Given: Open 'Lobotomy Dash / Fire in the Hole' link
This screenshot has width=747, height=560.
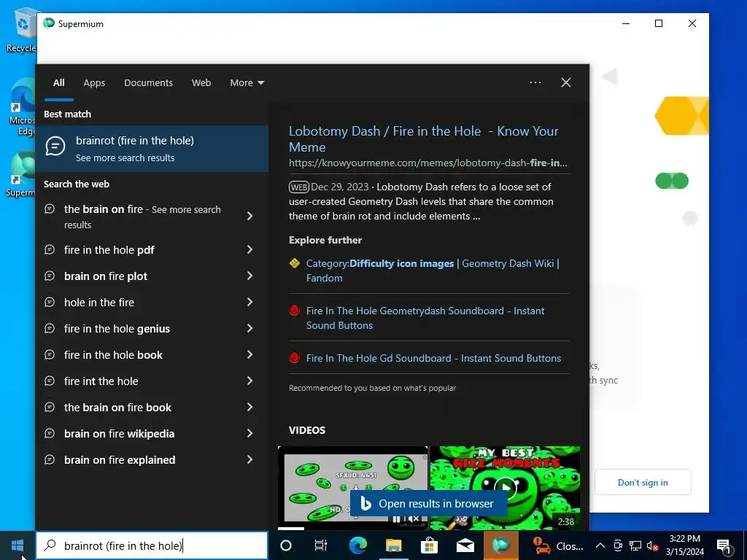Looking at the screenshot, I should click(x=424, y=139).
